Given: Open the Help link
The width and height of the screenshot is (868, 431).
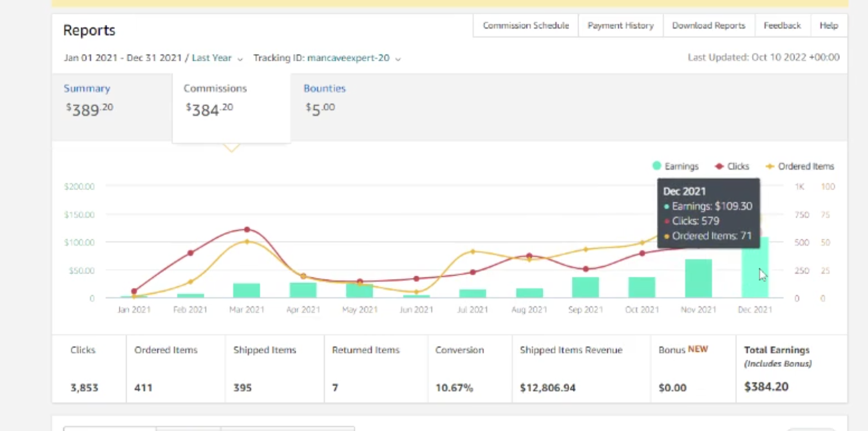Looking at the screenshot, I should [828, 25].
